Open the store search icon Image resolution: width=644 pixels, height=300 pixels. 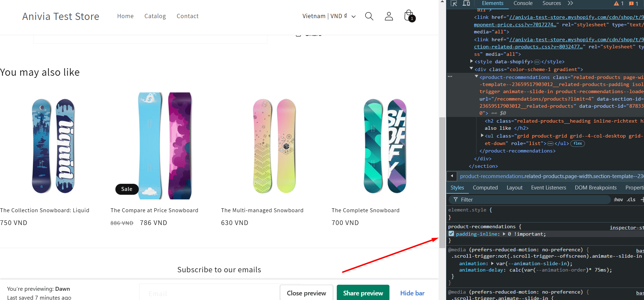369,16
